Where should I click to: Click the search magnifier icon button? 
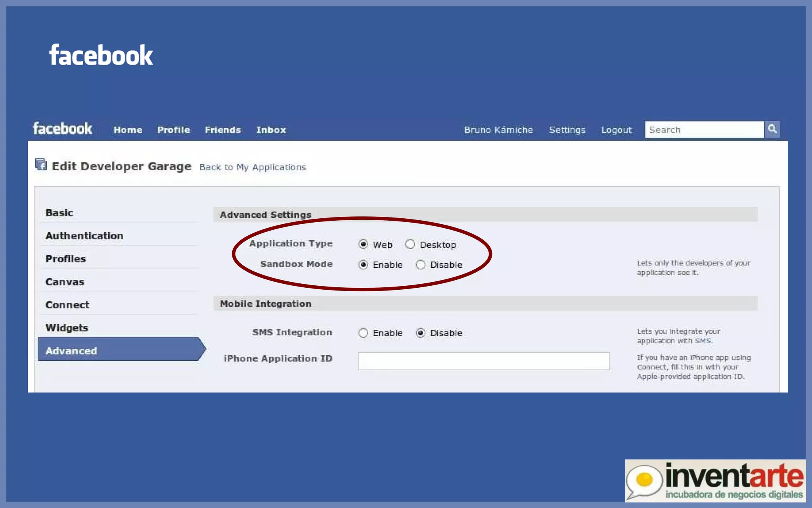tap(772, 129)
